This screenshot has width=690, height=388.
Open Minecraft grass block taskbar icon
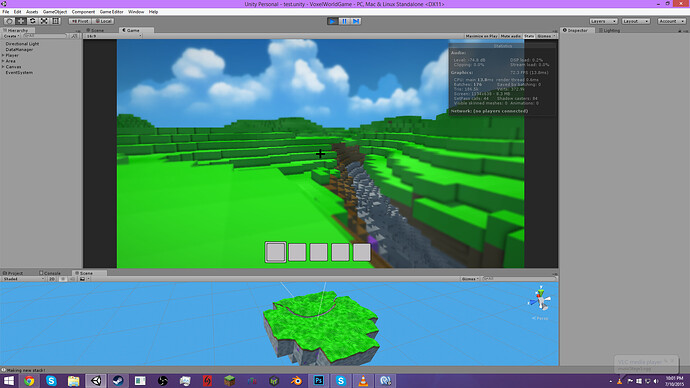click(x=229, y=381)
